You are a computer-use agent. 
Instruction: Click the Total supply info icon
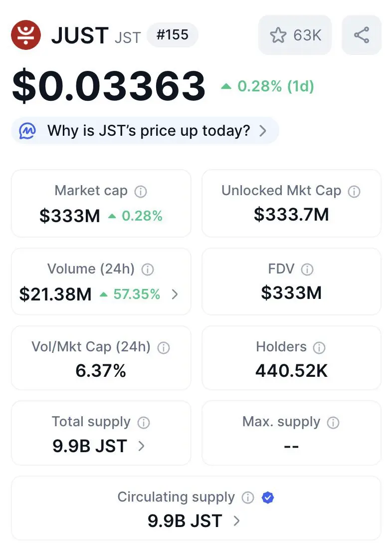143,422
